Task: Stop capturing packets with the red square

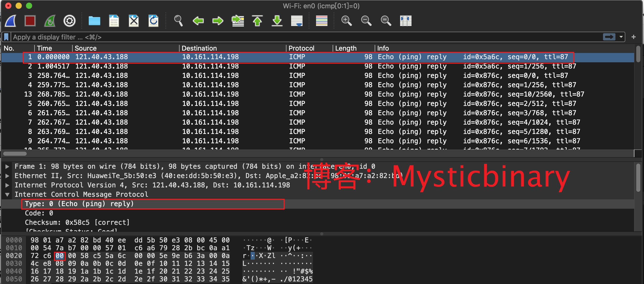Action: point(30,21)
